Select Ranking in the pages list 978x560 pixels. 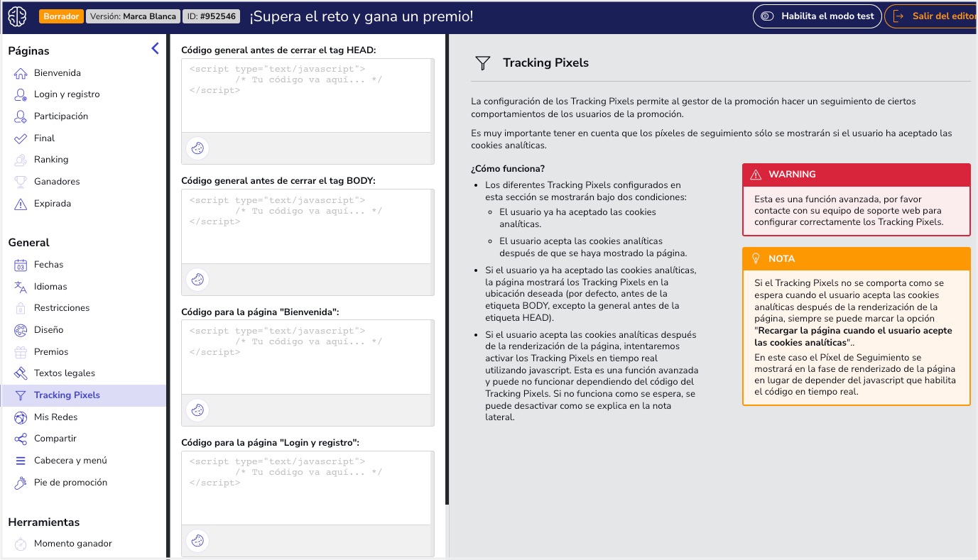pos(51,160)
